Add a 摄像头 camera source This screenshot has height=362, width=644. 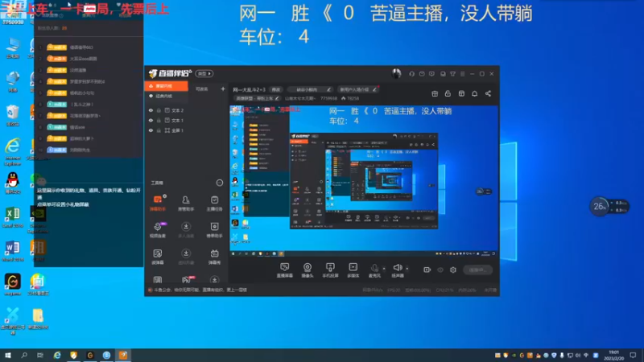(x=308, y=270)
